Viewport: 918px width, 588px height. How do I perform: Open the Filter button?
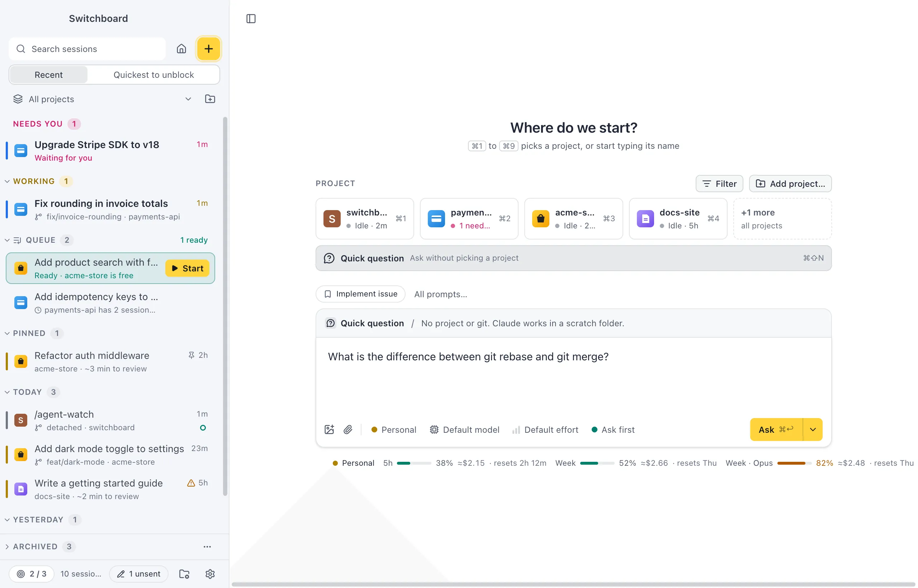point(719,184)
